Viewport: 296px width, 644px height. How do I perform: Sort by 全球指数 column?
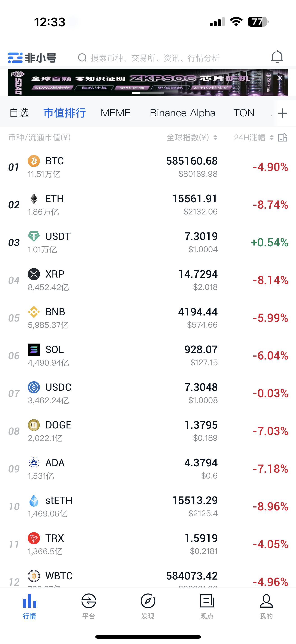(x=192, y=137)
